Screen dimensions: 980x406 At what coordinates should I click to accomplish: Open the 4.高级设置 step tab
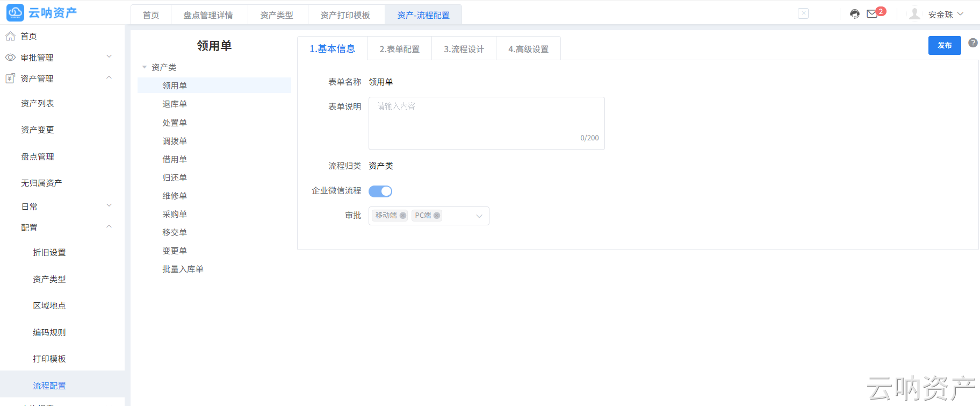pyautogui.click(x=529, y=49)
